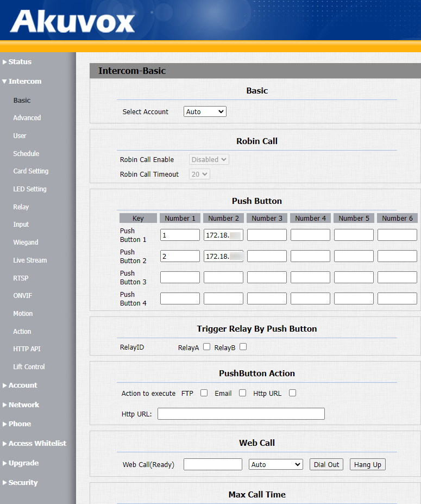This screenshot has height=504, width=421.
Task: Open HTTP API settings
Action: coord(27,349)
